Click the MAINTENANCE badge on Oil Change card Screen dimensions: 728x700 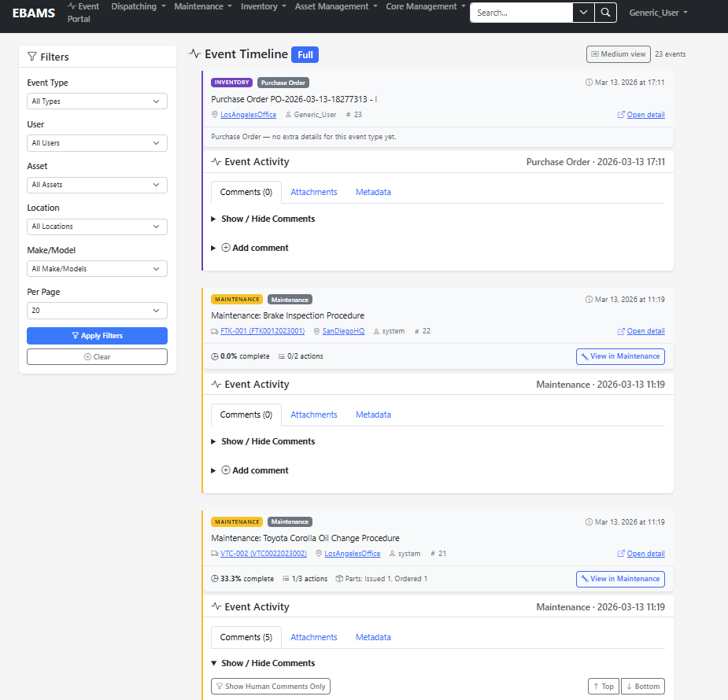[237, 522]
